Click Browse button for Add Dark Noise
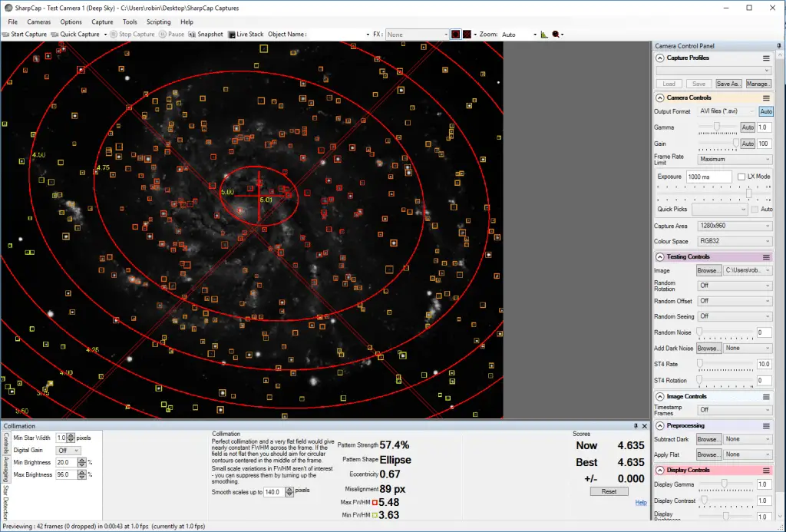Screen dimensions: 786x532 click(708, 348)
